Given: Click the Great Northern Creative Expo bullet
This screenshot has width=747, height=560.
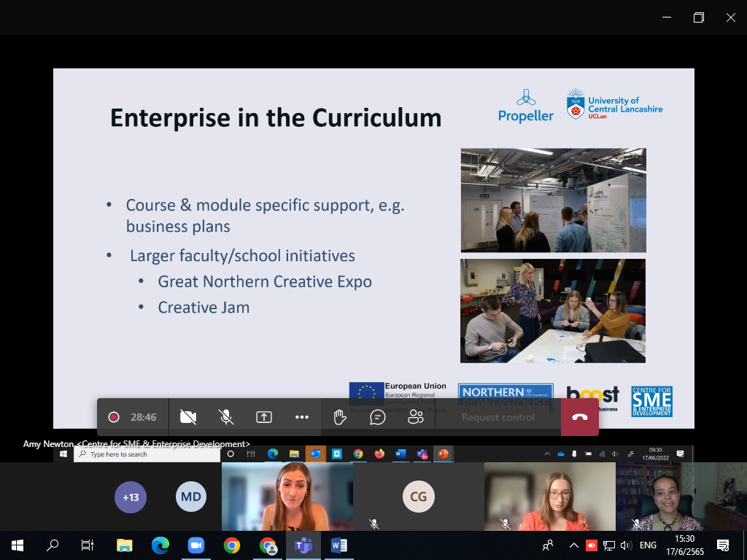Looking at the screenshot, I should (x=265, y=281).
